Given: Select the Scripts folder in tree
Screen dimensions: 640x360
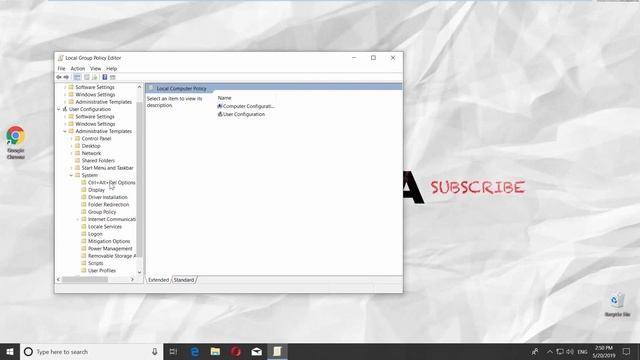Looking at the screenshot, I should [92, 264].
